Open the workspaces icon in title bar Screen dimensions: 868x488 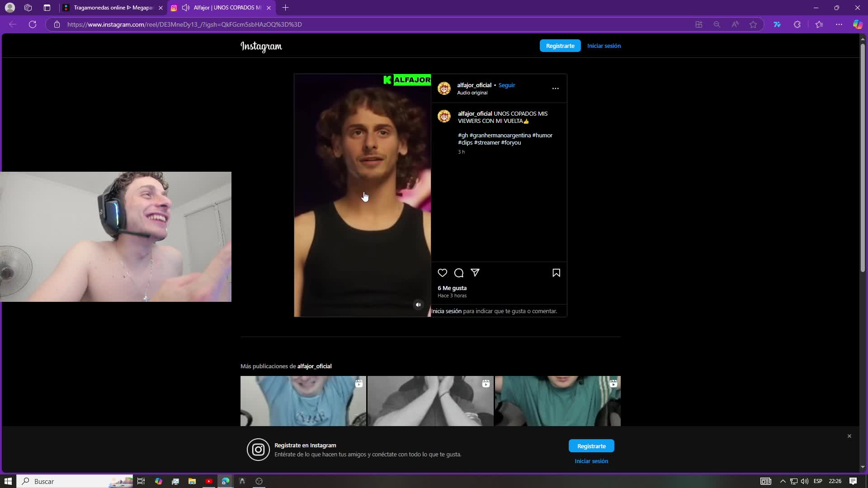pyautogui.click(x=28, y=8)
